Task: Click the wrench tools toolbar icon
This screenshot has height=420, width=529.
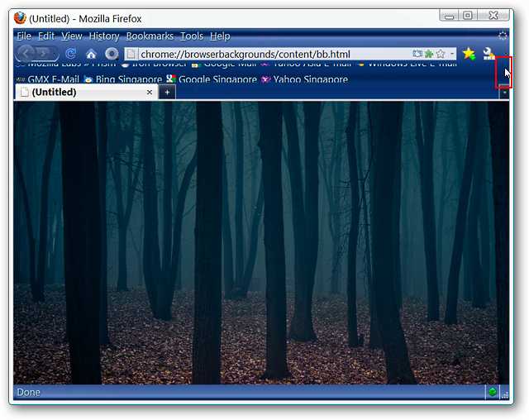Action: coord(488,54)
